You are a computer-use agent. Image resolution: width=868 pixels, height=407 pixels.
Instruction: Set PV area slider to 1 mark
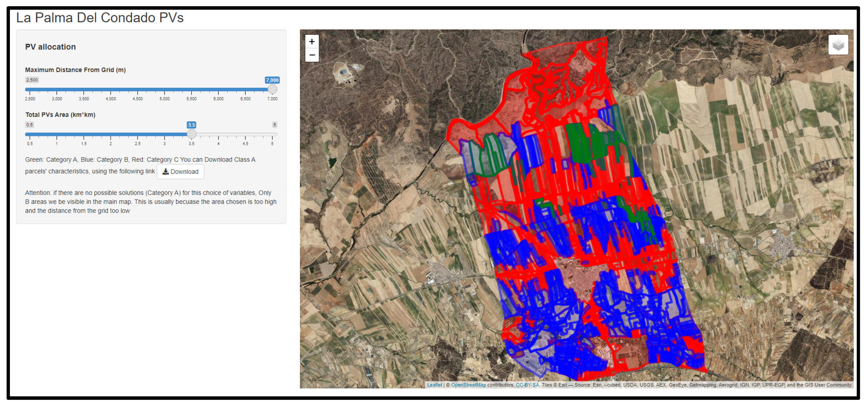[x=57, y=134]
